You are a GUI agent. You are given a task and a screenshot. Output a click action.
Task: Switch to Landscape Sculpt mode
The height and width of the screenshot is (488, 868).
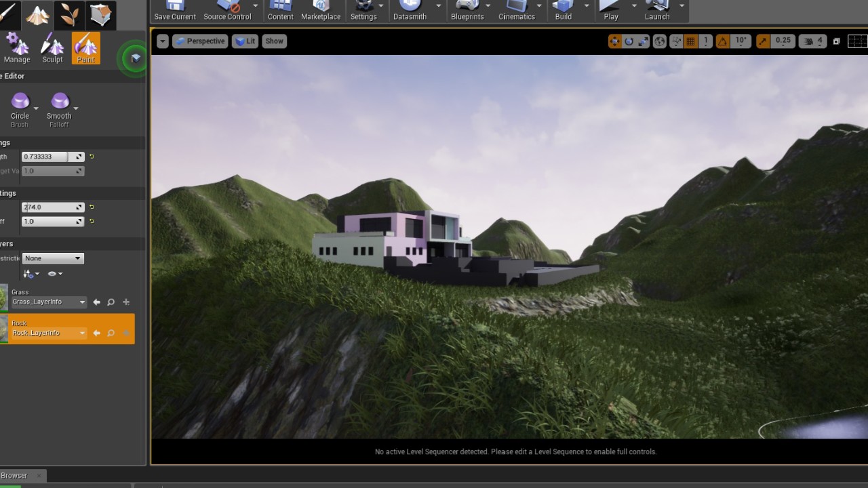pos(52,49)
